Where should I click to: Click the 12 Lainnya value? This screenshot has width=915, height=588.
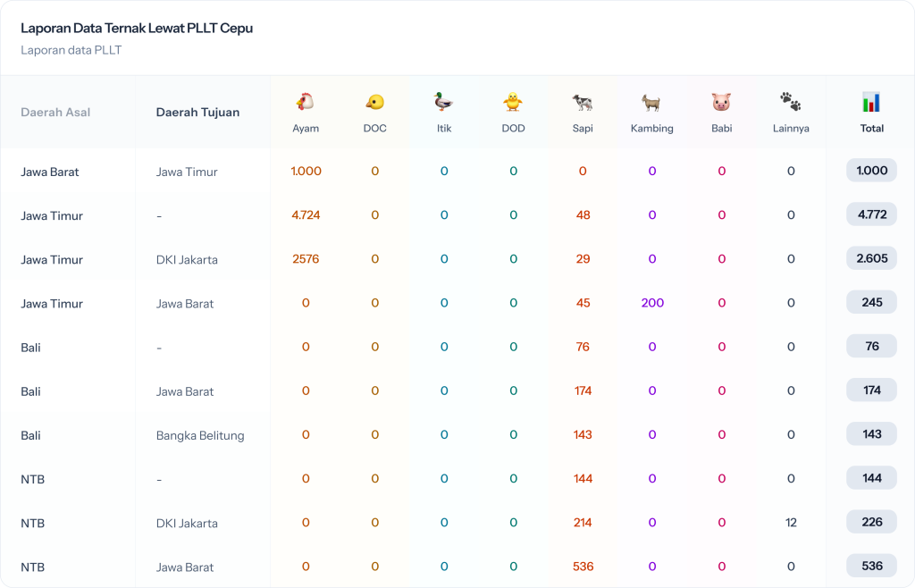[791, 523]
